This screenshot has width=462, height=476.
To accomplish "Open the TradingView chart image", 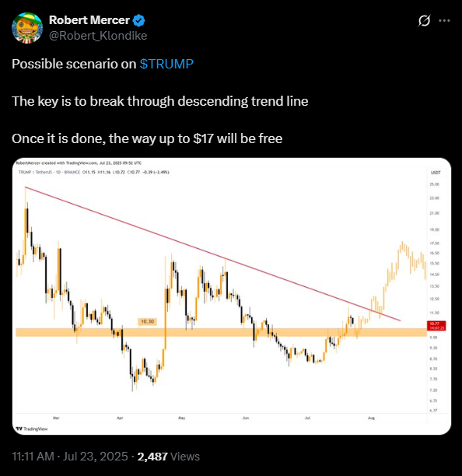I will 232,296.
